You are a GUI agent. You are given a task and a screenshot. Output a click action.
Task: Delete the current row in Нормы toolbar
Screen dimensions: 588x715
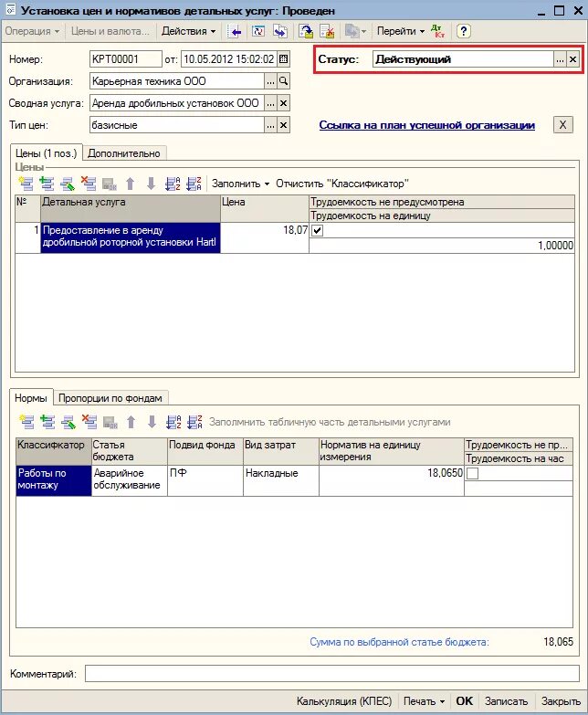[89, 422]
